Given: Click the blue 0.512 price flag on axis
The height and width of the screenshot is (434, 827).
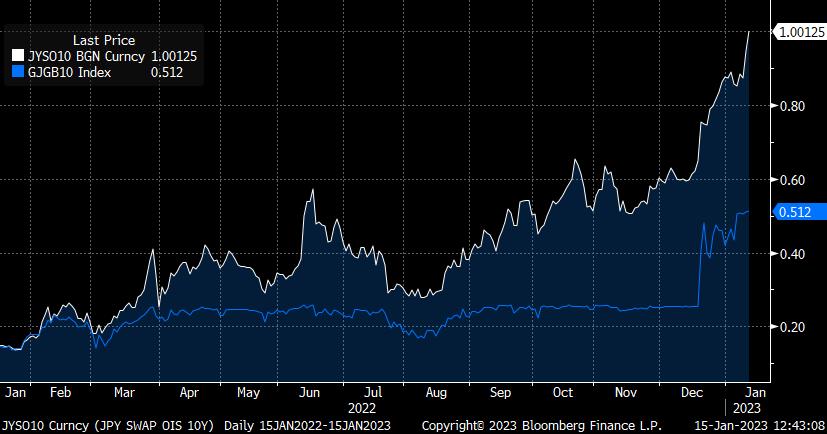Looking at the screenshot, I should point(800,211).
